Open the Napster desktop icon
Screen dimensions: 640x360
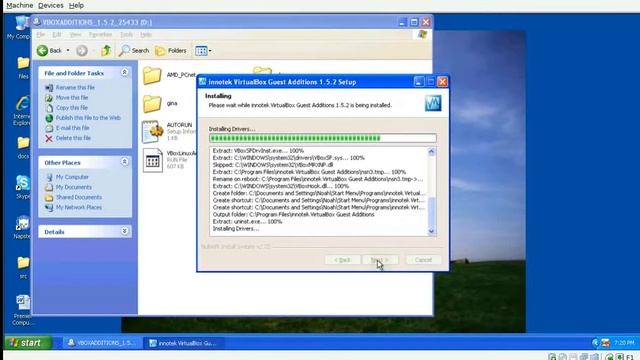click(22, 227)
